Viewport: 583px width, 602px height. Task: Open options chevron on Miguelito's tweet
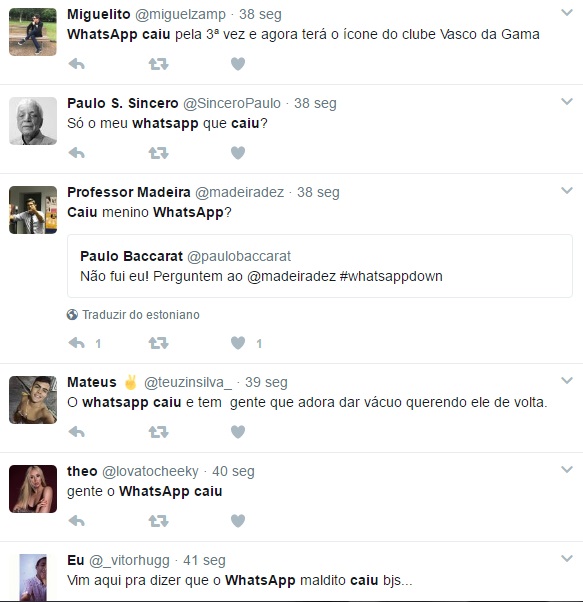tap(567, 13)
